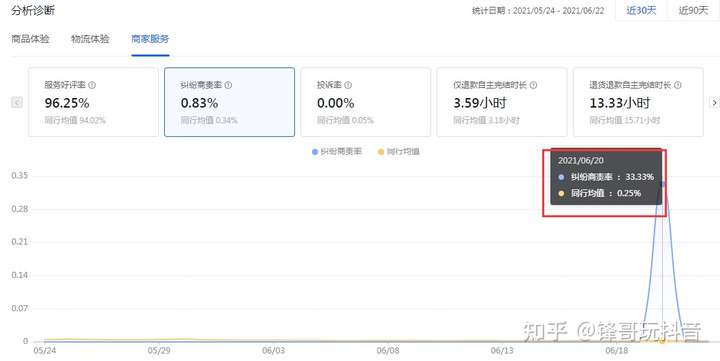Image resolution: width=720 pixels, height=361 pixels.
Task: Click the 同行均值 0.34% text
Action: tap(209, 120)
